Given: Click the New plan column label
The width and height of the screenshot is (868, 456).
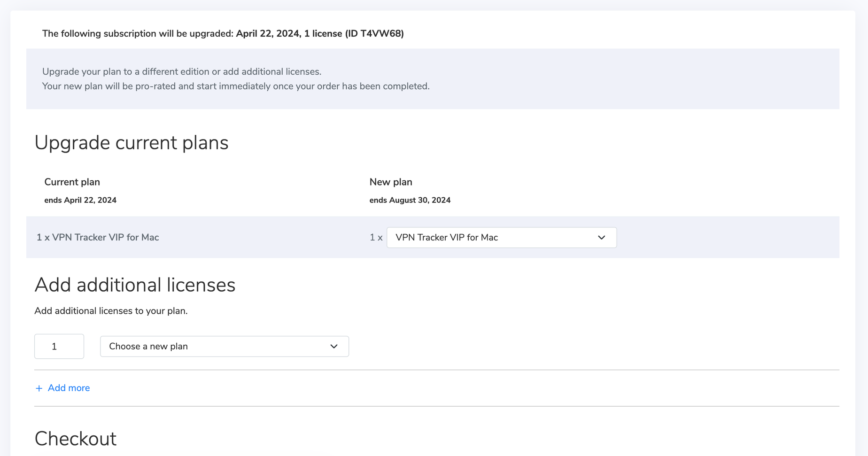Looking at the screenshot, I should 391,182.
